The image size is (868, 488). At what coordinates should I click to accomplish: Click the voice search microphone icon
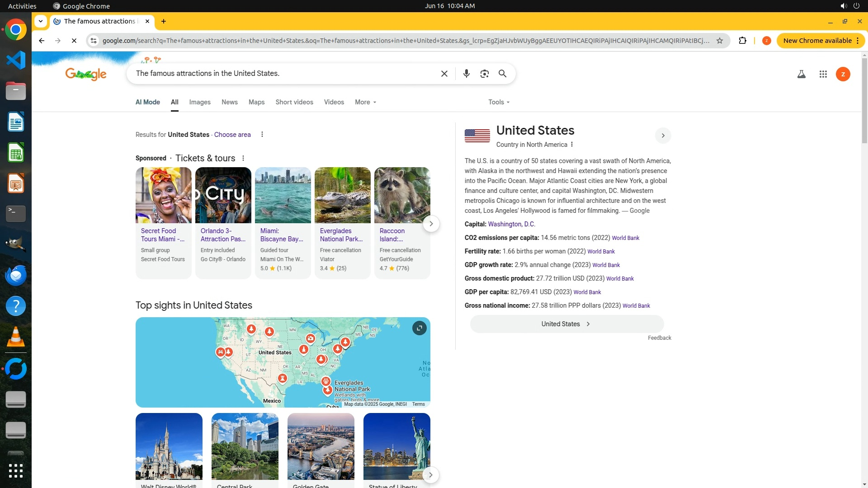(x=466, y=74)
